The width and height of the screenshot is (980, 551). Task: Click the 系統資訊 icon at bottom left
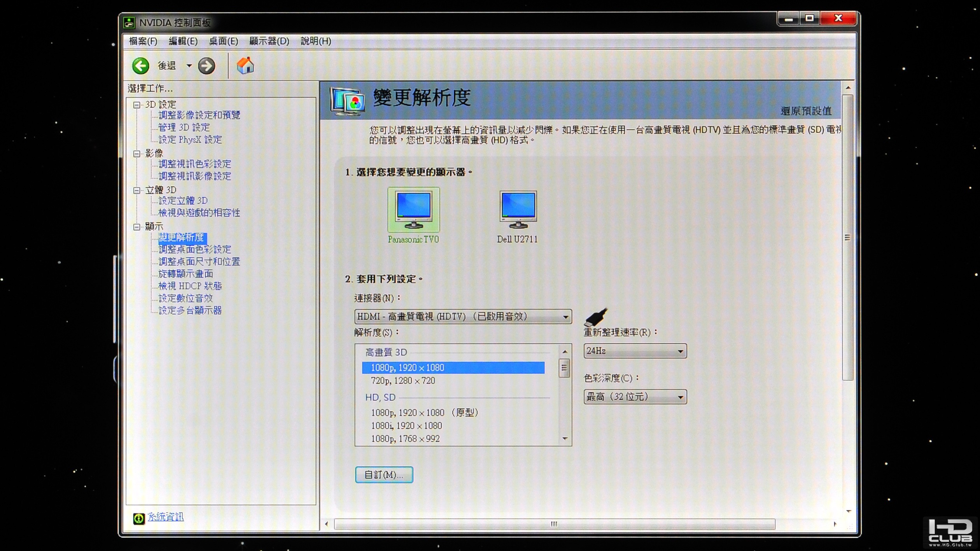139,518
